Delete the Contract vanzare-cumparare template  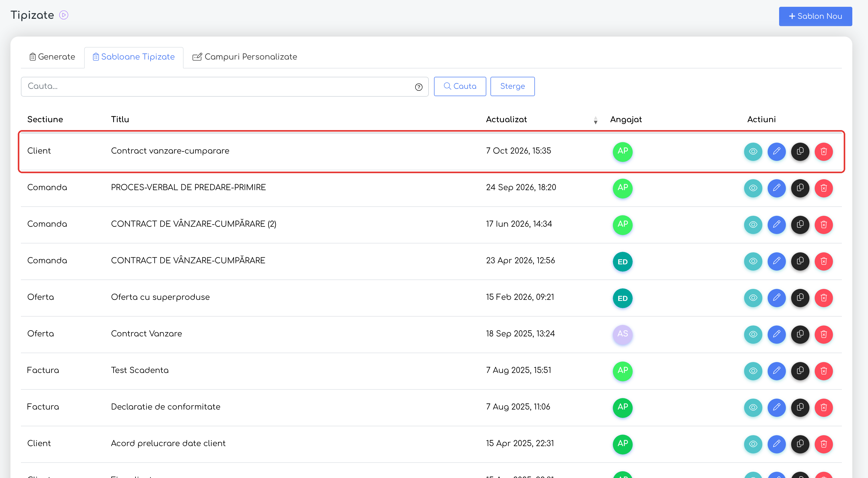click(x=824, y=151)
